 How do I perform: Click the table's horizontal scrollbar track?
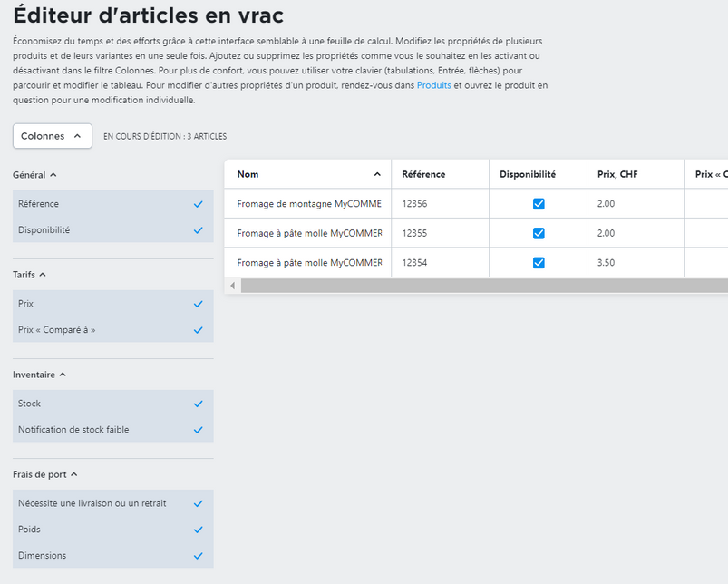pos(484,286)
